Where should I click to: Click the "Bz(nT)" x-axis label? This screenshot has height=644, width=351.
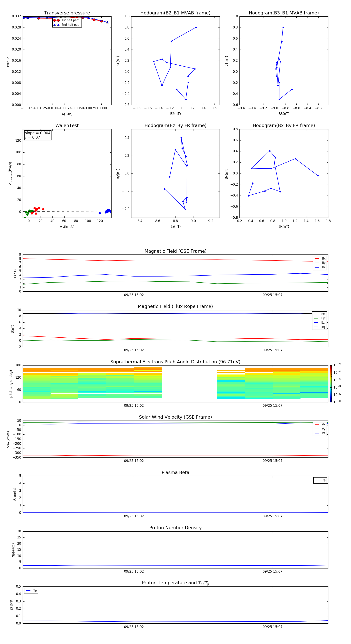tap(175, 227)
